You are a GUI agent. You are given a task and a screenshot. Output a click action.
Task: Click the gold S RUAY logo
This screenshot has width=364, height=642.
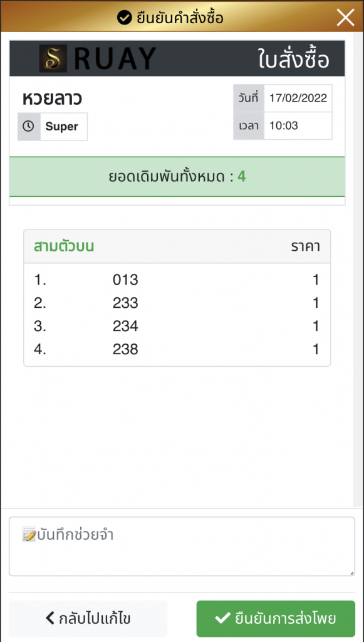(x=98, y=58)
